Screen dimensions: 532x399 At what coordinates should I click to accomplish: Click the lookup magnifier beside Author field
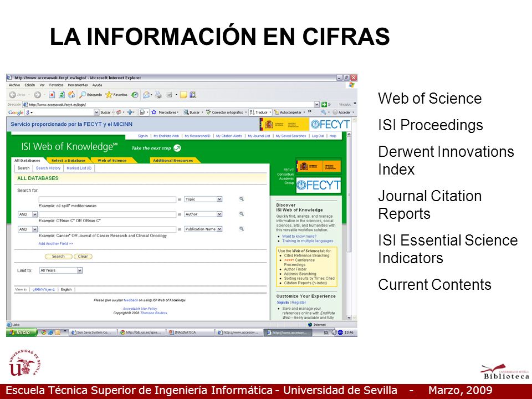point(242,214)
